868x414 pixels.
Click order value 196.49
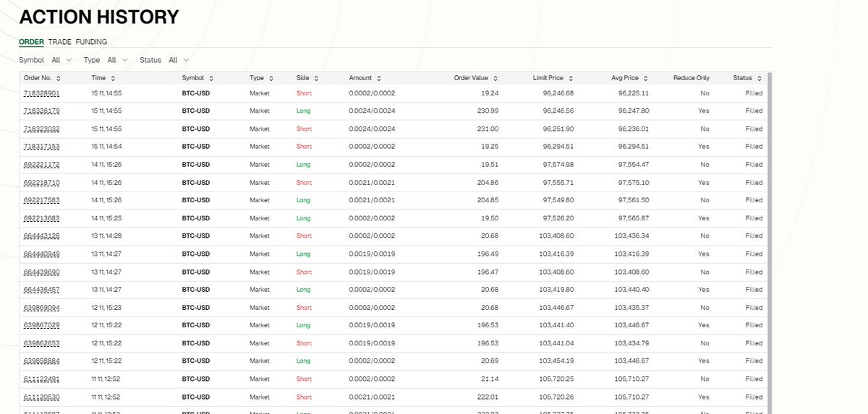[488, 254]
